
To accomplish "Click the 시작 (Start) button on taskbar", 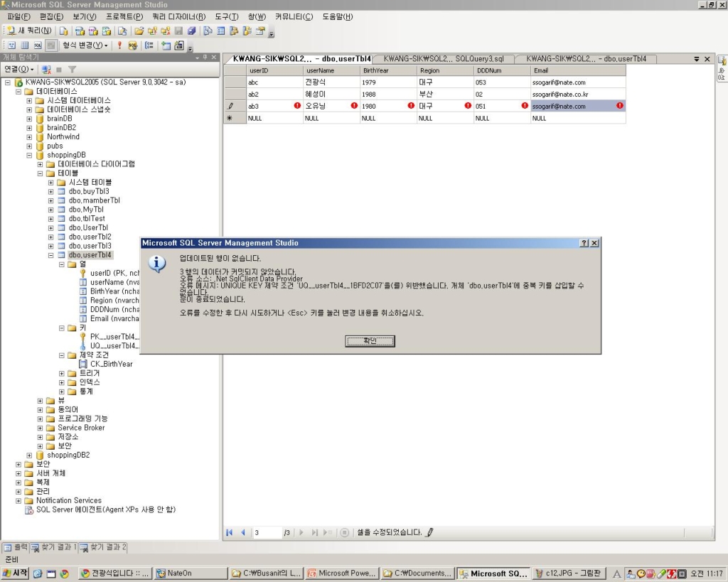I will [x=16, y=573].
